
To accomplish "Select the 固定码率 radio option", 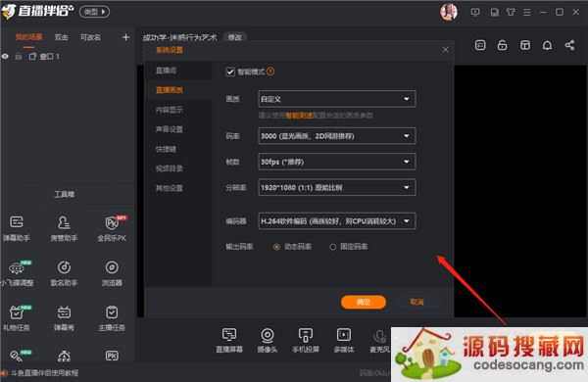I will click(332, 247).
